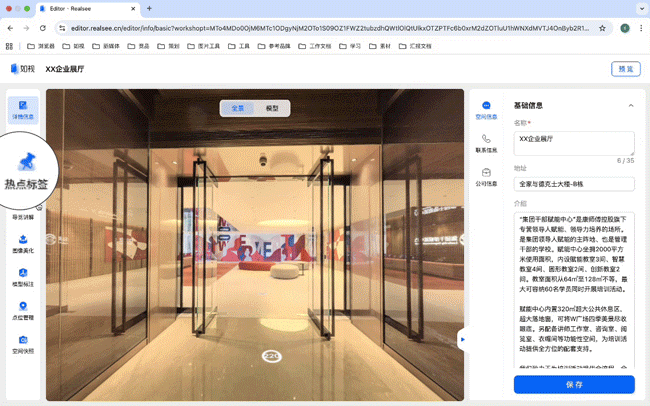Open the 素材 bookmarks folder

point(380,46)
